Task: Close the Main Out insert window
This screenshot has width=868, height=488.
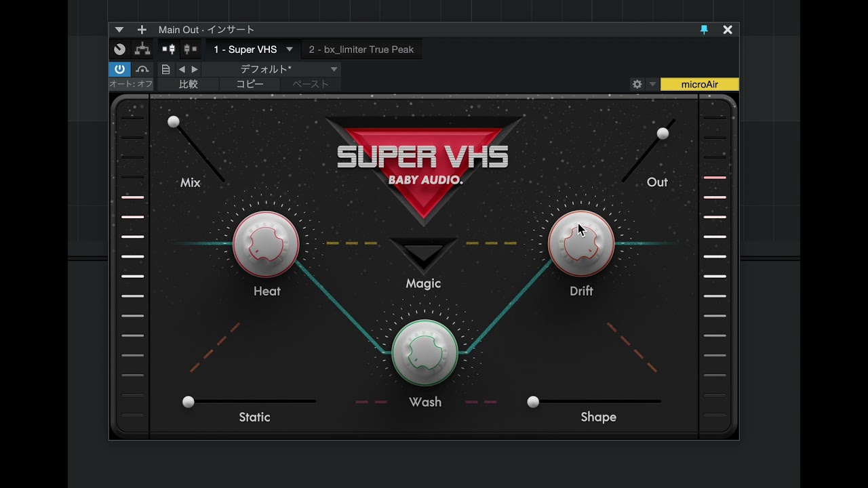Action: (728, 30)
